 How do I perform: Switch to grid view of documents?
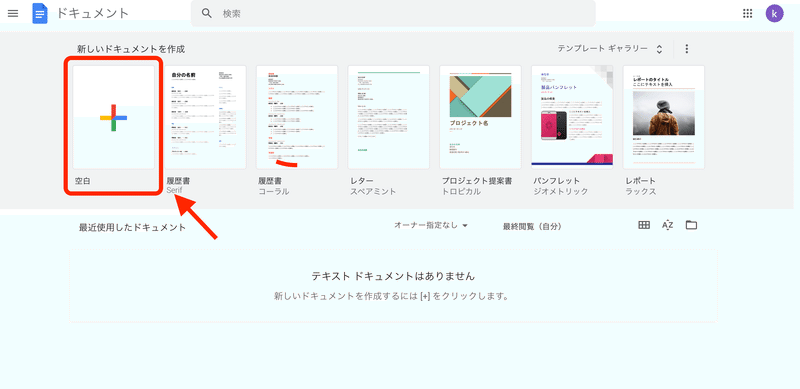pos(644,225)
